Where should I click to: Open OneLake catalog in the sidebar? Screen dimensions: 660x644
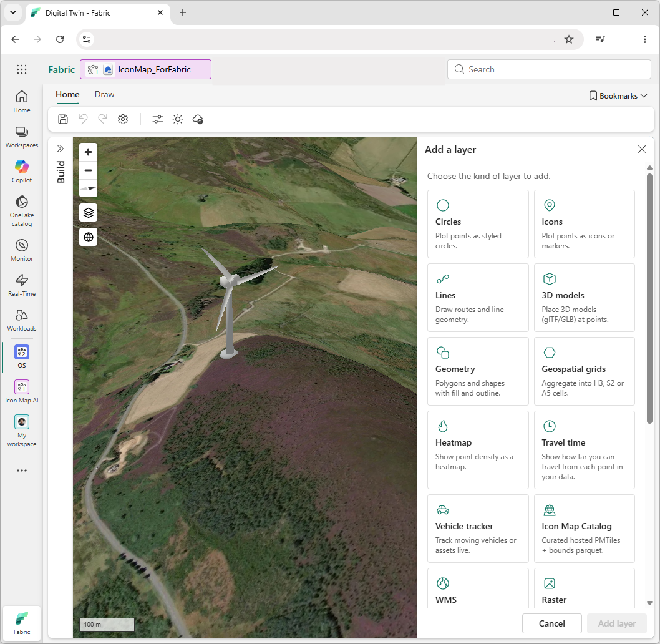tap(22, 211)
